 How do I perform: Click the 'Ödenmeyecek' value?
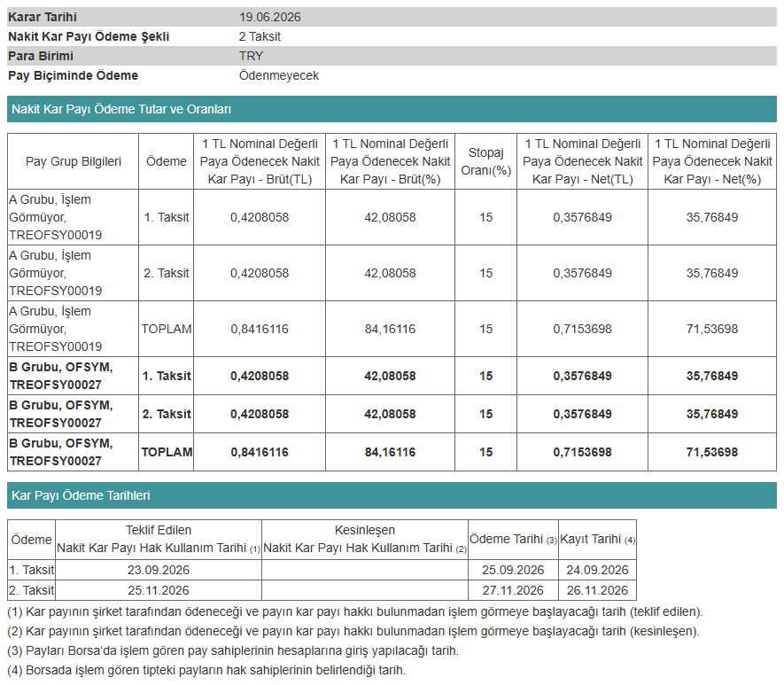(x=278, y=75)
